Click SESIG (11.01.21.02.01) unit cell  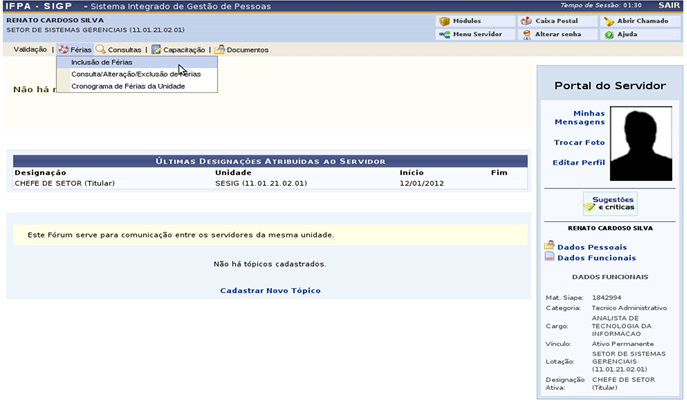[x=261, y=184]
